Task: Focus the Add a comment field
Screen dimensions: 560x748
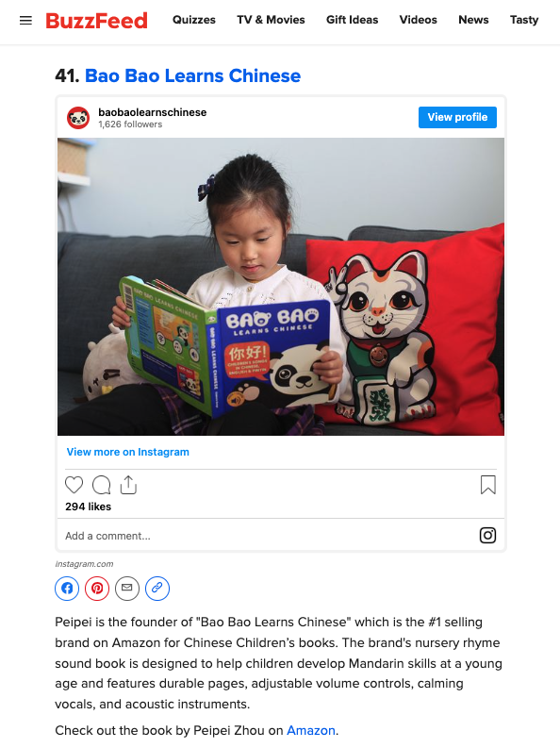Action: click(267, 536)
